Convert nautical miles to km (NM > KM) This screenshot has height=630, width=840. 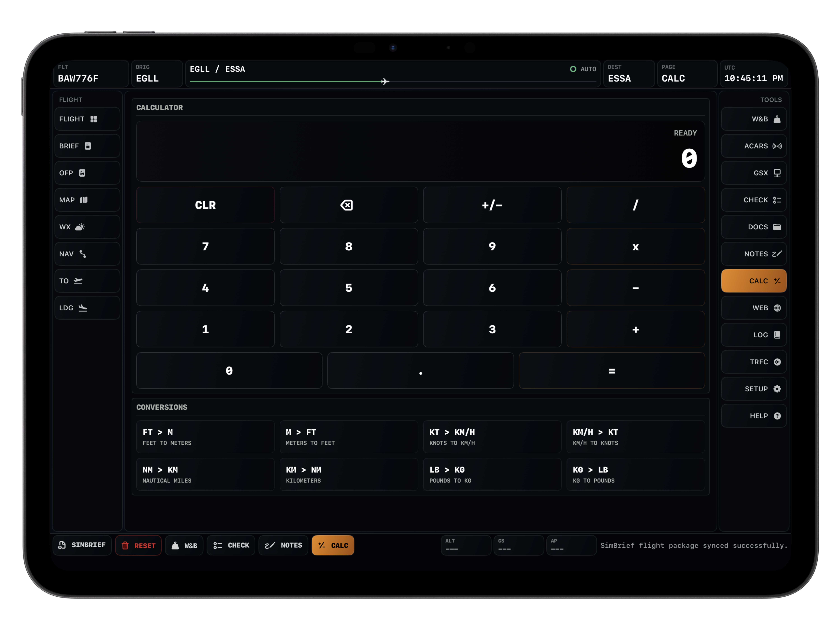coord(205,474)
